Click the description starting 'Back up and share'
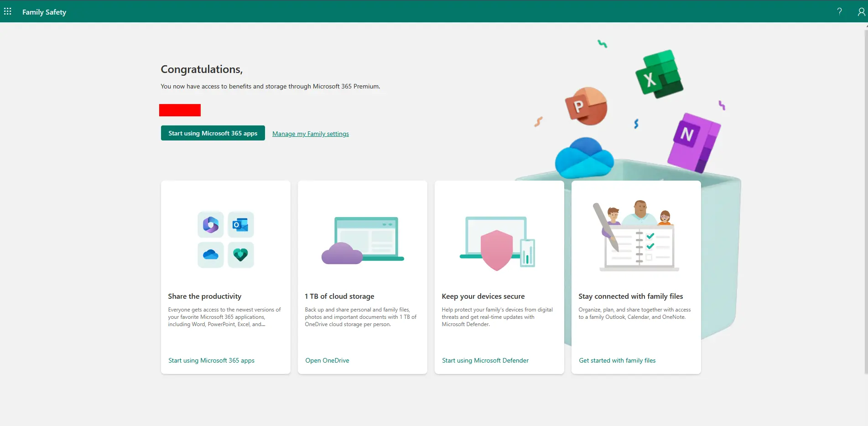The width and height of the screenshot is (868, 426). pos(361,317)
